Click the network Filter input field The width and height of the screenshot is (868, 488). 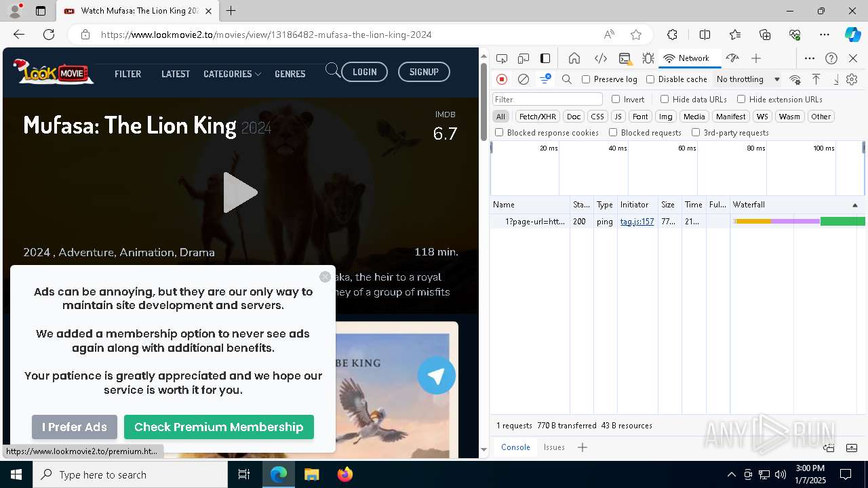pyautogui.click(x=547, y=99)
